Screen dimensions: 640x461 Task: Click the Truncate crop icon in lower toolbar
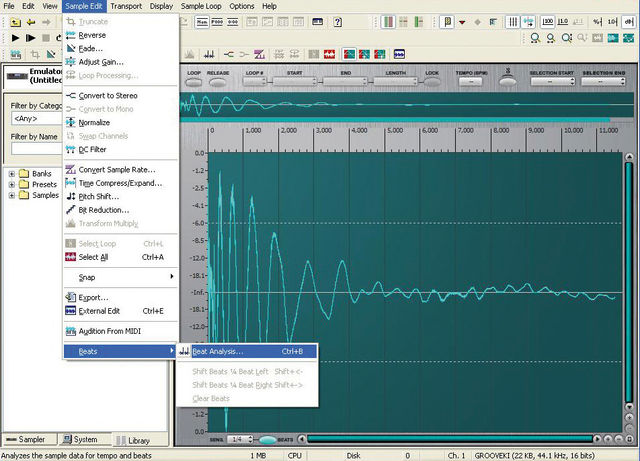35,54
